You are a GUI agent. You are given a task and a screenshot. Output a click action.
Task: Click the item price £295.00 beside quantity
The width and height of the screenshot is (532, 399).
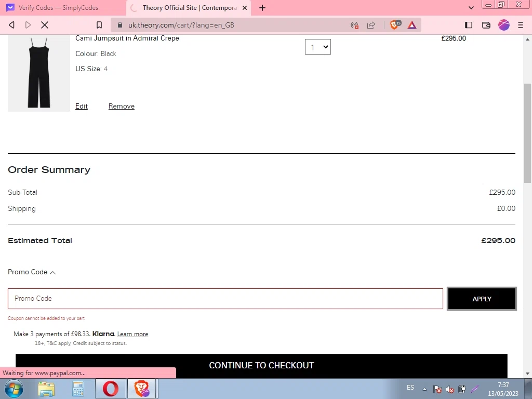tap(454, 38)
